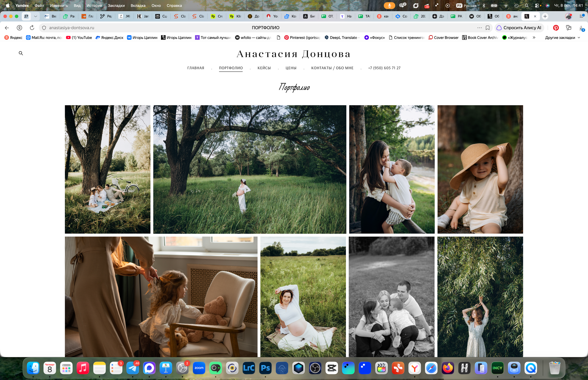Launch Photoshop from the Dock

pyautogui.click(x=265, y=368)
